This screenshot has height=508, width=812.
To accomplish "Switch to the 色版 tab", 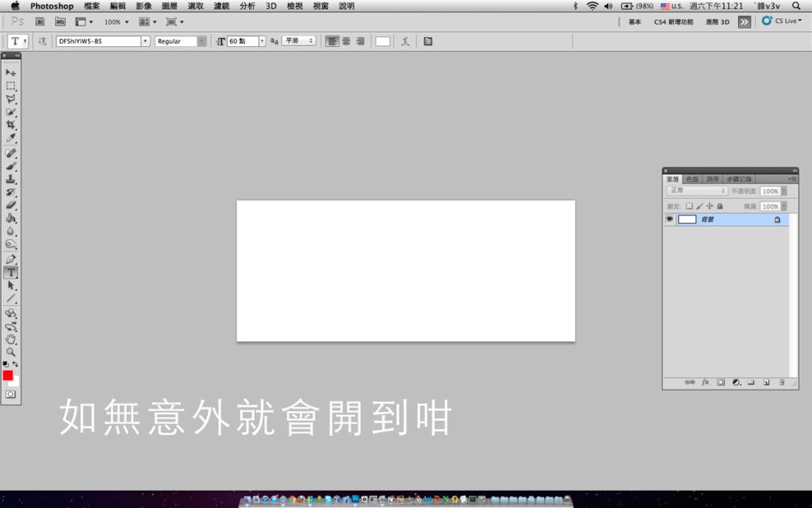I will pyautogui.click(x=692, y=179).
